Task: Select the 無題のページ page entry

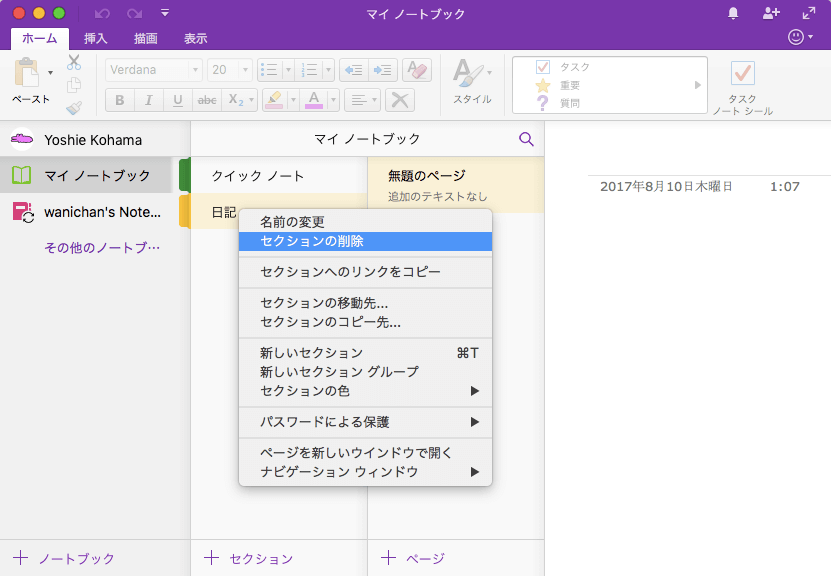Action: 455,185
